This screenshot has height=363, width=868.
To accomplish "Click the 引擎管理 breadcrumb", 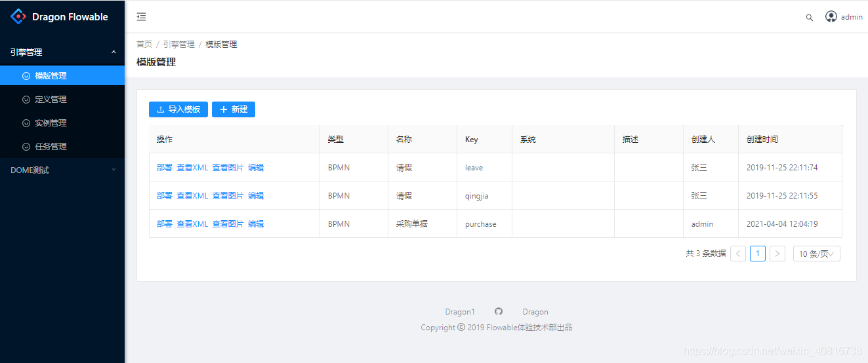I will 179,45.
